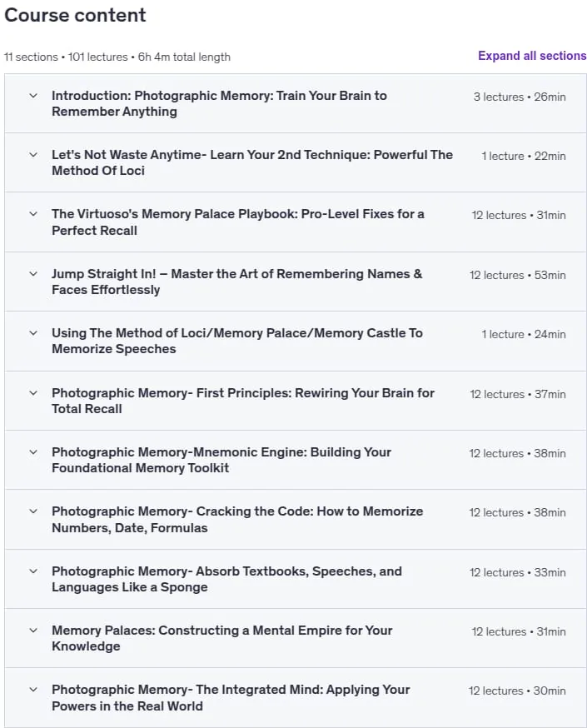Click 3 lectures • 26min label
This screenshot has width=587, height=728.
click(520, 97)
